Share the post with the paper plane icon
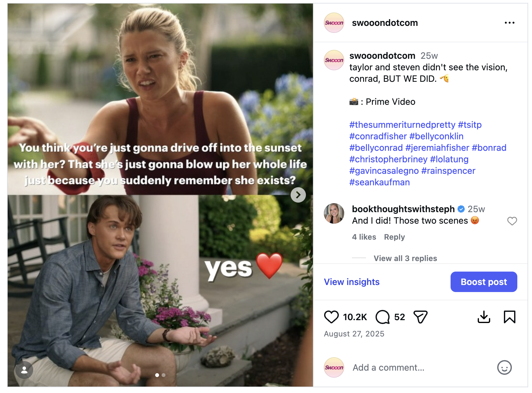Viewport: 532px width, 393px height. coord(420,317)
